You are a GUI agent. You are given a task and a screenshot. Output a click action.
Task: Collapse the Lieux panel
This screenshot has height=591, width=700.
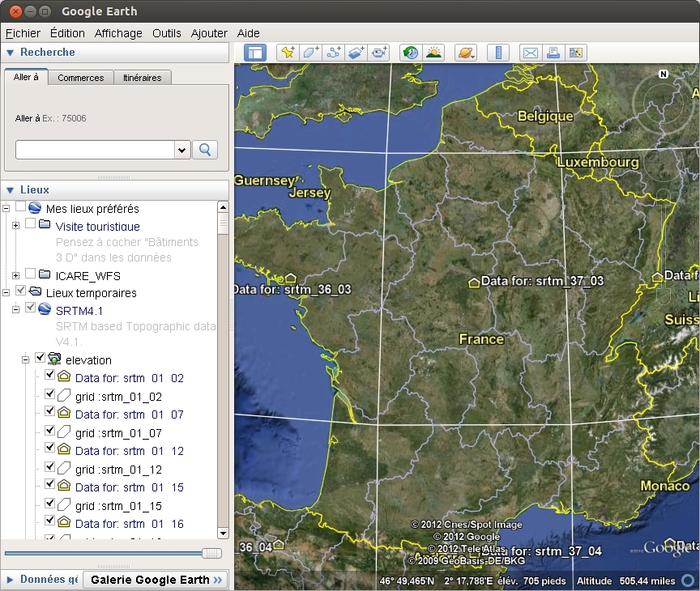(11, 190)
